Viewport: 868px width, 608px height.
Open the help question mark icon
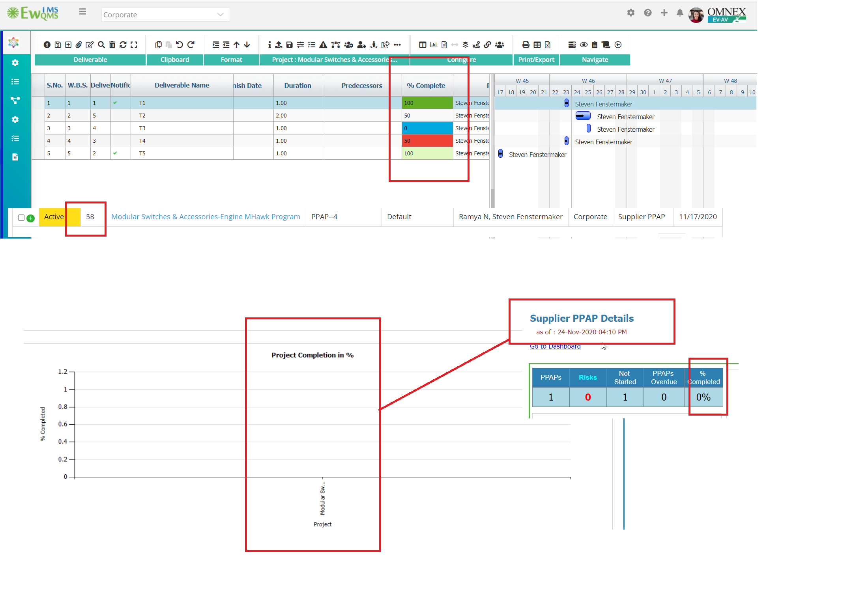(x=648, y=13)
